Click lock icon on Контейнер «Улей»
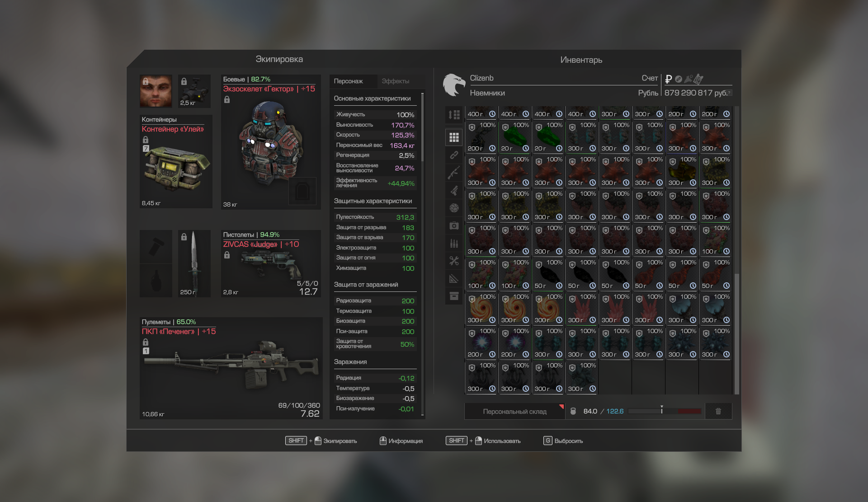 tap(146, 140)
